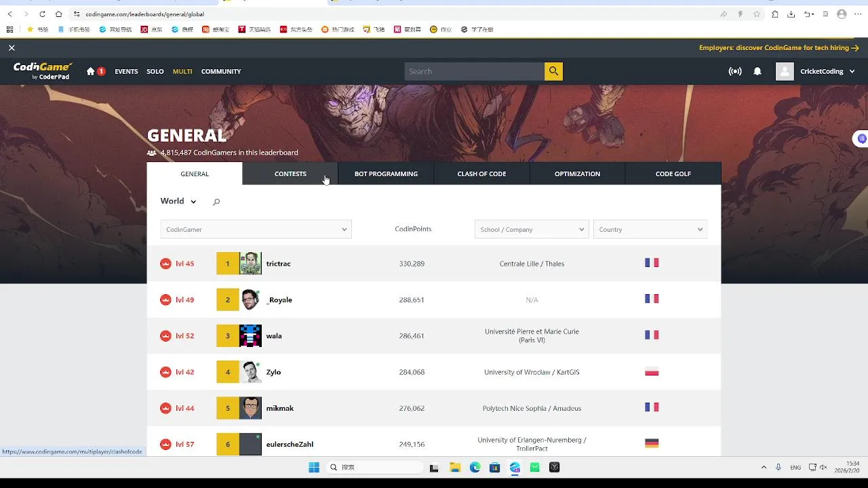The height and width of the screenshot is (488, 868).
Task: Switch to the CODE GOLF tab
Action: 673,174
